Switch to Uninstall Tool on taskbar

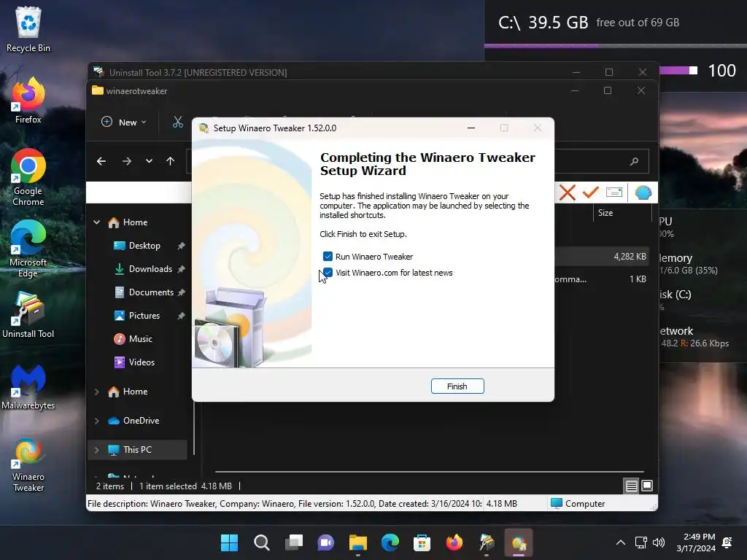click(487, 542)
